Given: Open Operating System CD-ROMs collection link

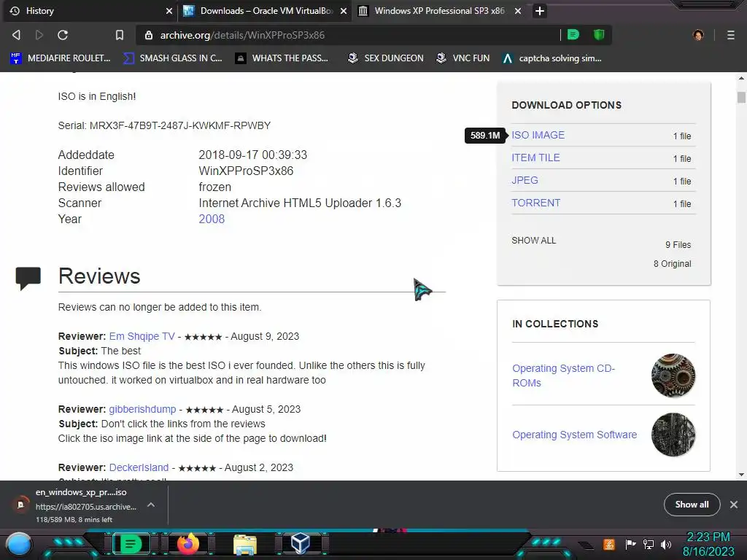Looking at the screenshot, I should [x=564, y=376].
